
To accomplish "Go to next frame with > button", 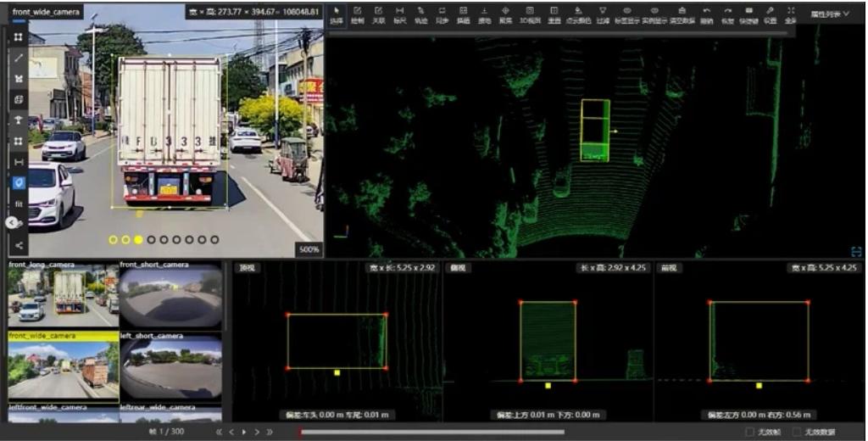I will coord(257,432).
